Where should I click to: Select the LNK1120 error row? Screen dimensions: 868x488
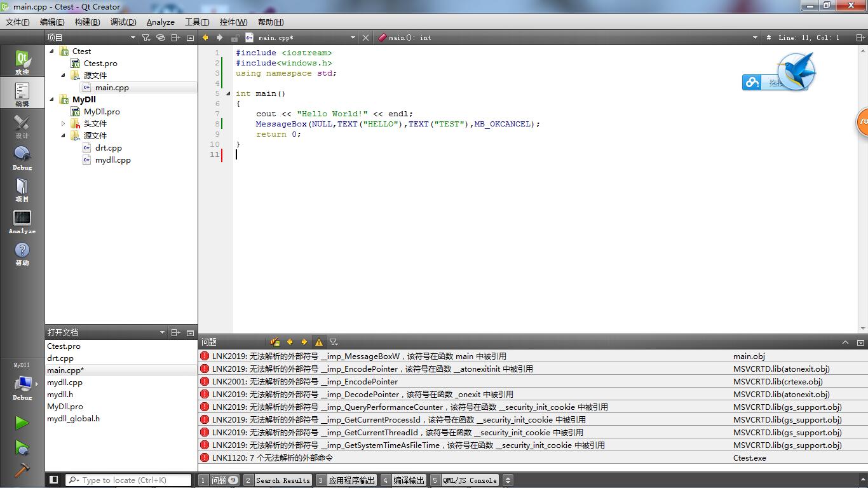click(532, 457)
